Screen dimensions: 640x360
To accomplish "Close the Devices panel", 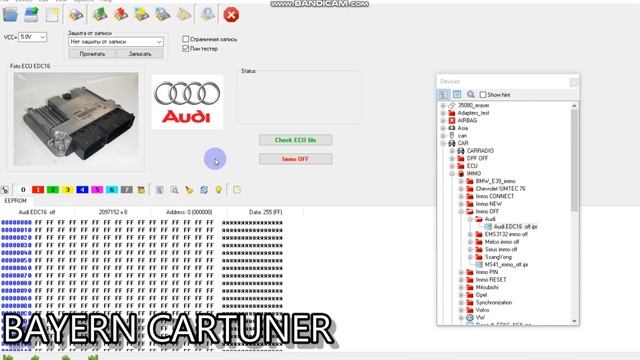I will [x=574, y=82].
